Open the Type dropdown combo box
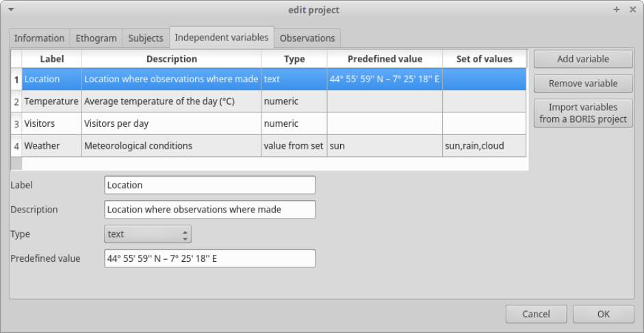Image resolution: width=644 pixels, height=333 pixels. (x=147, y=234)
